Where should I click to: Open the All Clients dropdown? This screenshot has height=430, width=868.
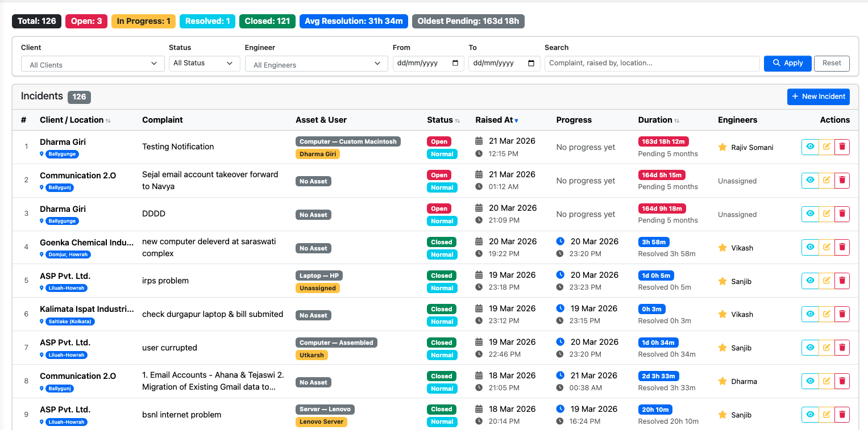pyautogui.click(x=93, y=64)
